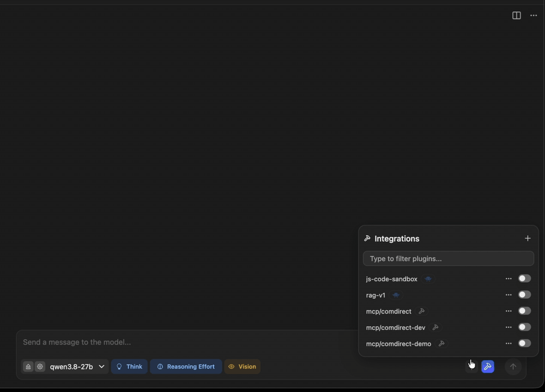Enable the js-code-sandbox integration
This screenshot has height=392, width=545.
pos(524,278)
